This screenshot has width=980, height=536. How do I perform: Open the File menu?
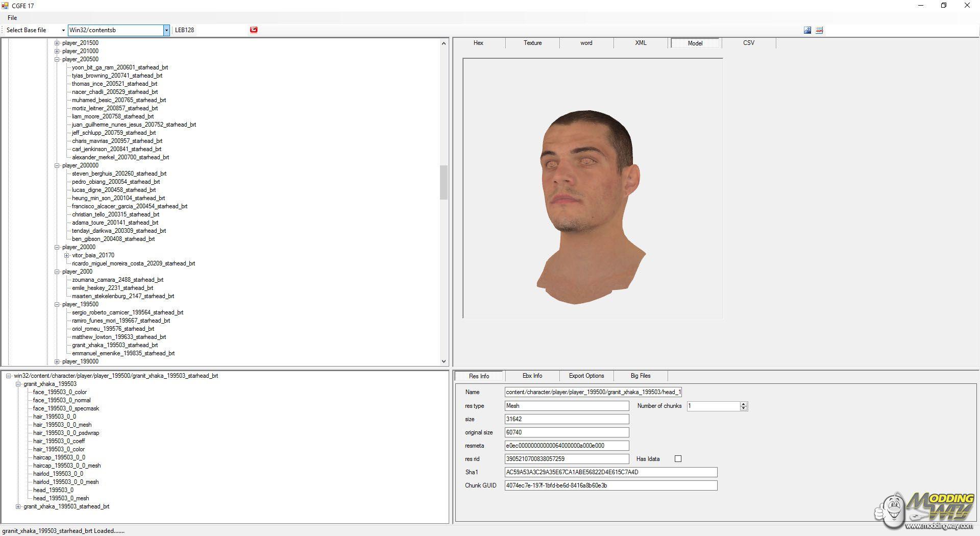(12, 18)
